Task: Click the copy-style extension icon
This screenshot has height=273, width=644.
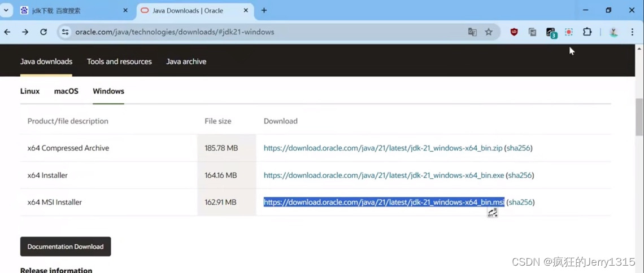Action: point(533,32)
